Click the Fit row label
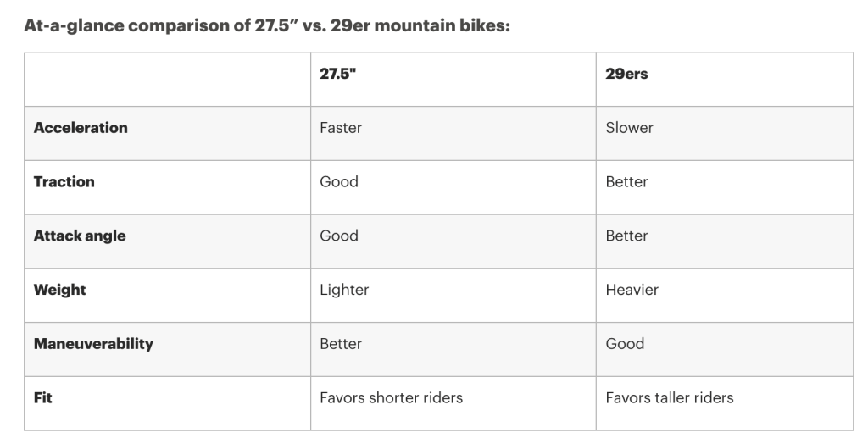This screenshot has height=444, width=868. click(x=43, y=397)
